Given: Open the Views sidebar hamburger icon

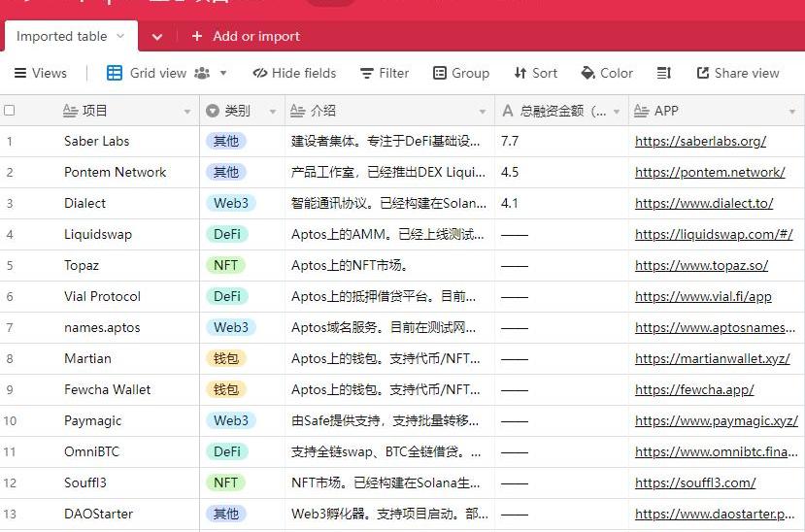Looking at the screenshot, I should coord(19,73).
